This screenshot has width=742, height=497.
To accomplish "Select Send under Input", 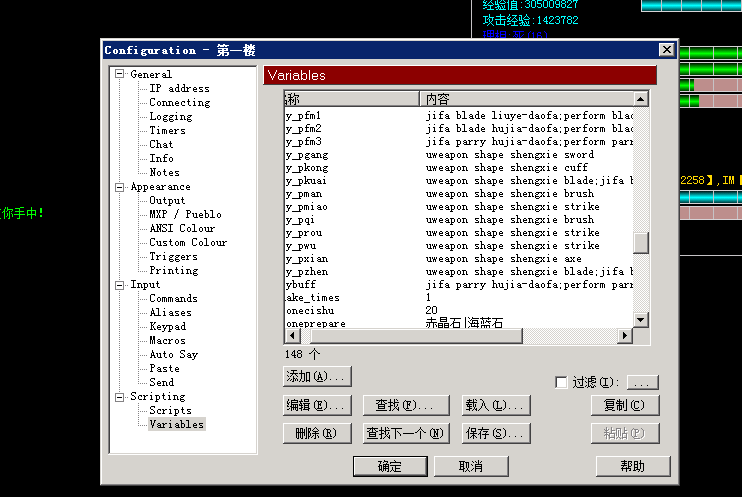I will (161, 382).
